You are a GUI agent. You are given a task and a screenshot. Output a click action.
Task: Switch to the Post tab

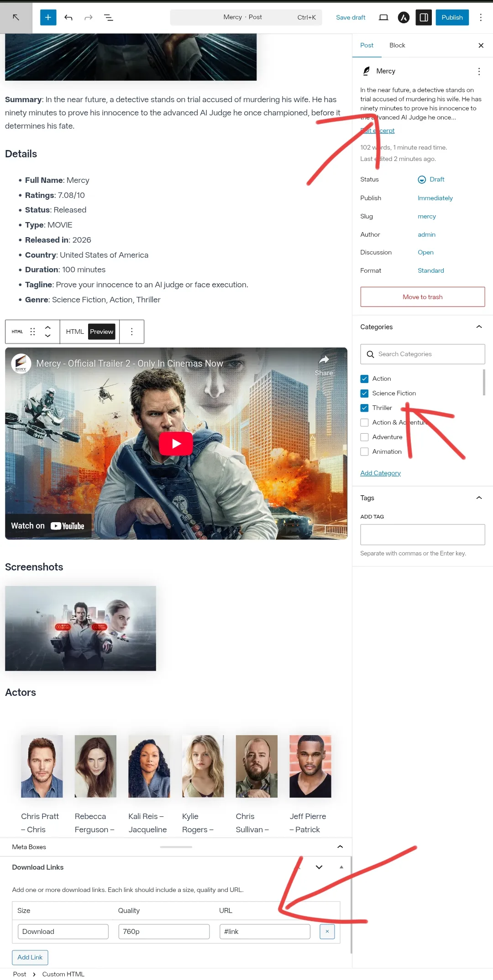coord(367,45)
